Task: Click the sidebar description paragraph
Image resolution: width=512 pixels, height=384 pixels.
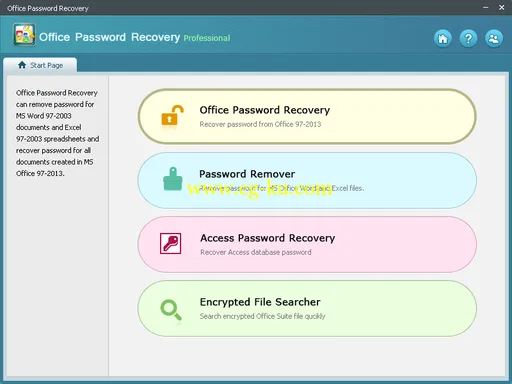Action: [57, 133]
